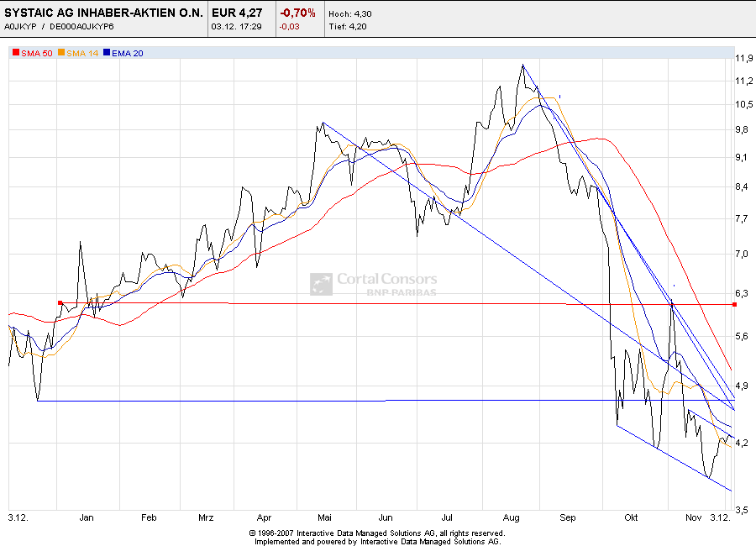
Task: Click the Mrz label on the time axis
Action: point(206,517)
